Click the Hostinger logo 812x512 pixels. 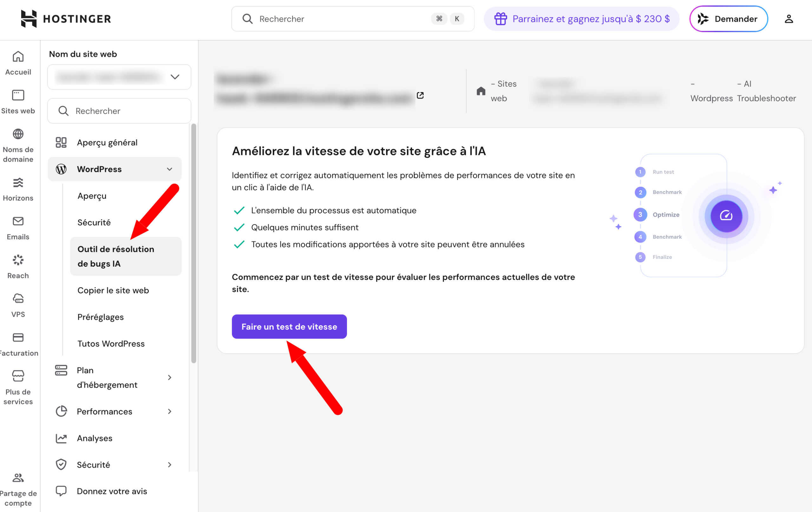(66, 18)
